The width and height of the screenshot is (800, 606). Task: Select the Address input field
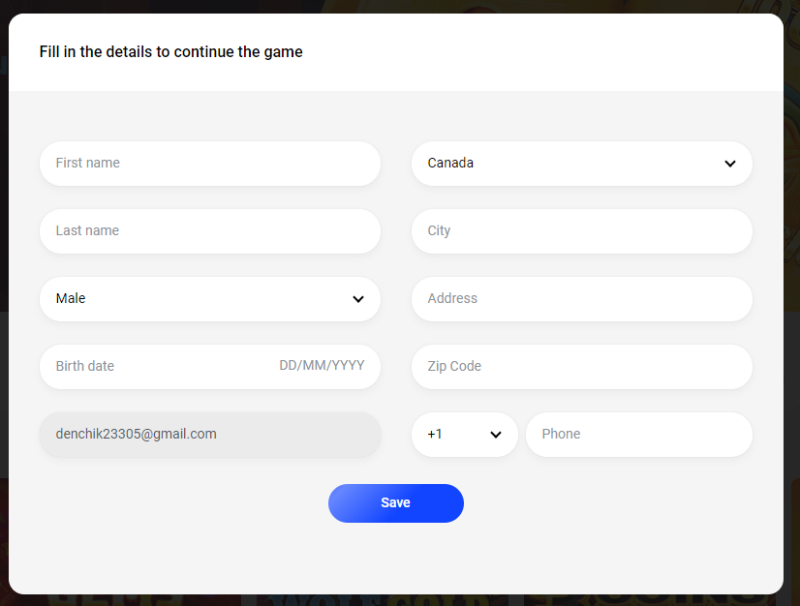tap(582, 299)
